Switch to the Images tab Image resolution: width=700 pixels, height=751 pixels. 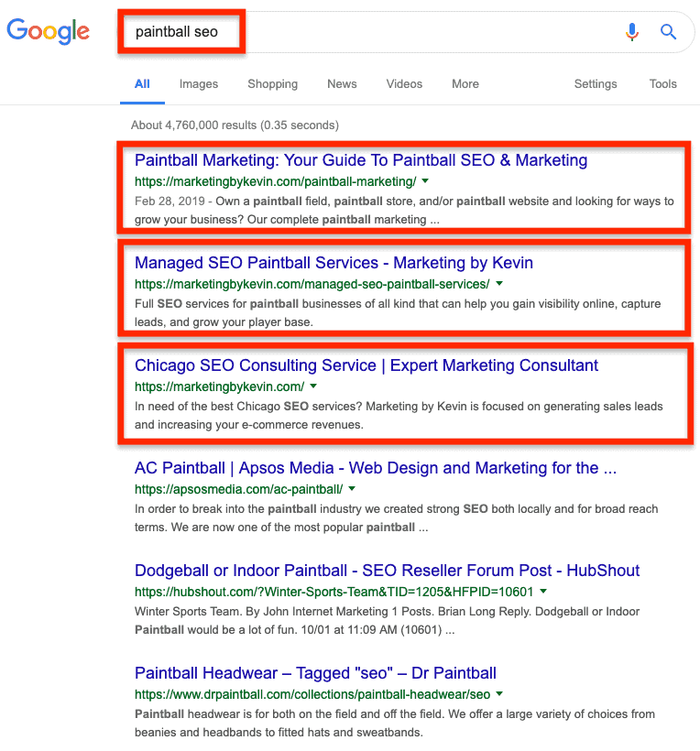coord(198,84)
